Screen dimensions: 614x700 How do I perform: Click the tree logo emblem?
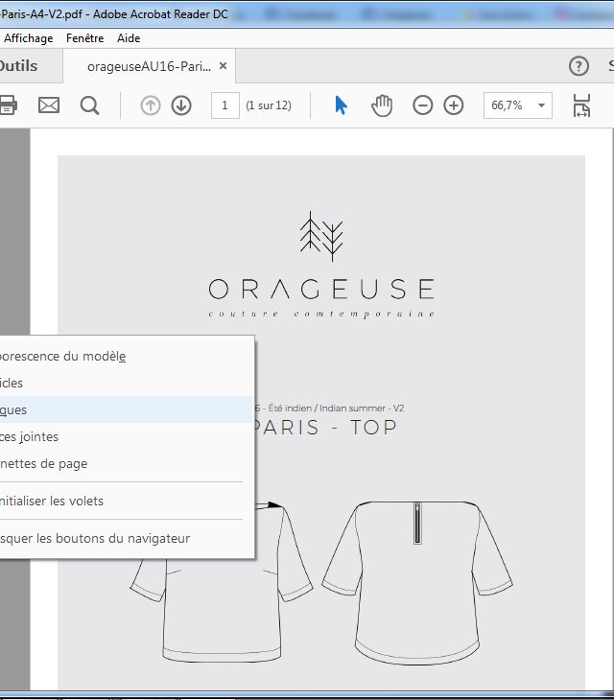321,237
